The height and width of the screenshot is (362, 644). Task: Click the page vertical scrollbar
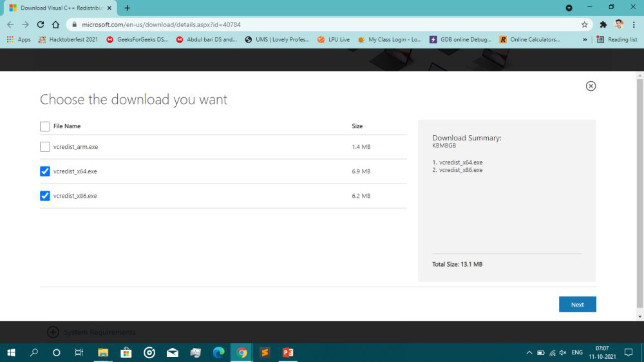click(640, 193)
